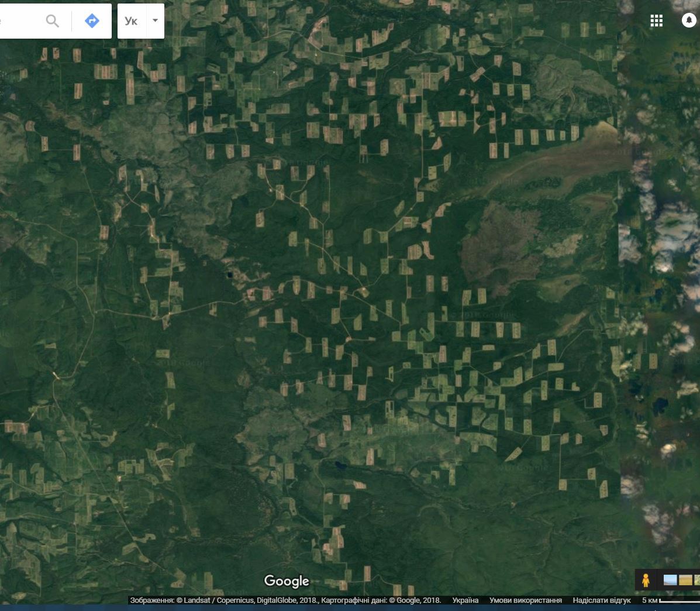Click the white cloud patch on the map
Viewport: 700px width, 611px height.
pyautogui.click(x=673, y=234)
